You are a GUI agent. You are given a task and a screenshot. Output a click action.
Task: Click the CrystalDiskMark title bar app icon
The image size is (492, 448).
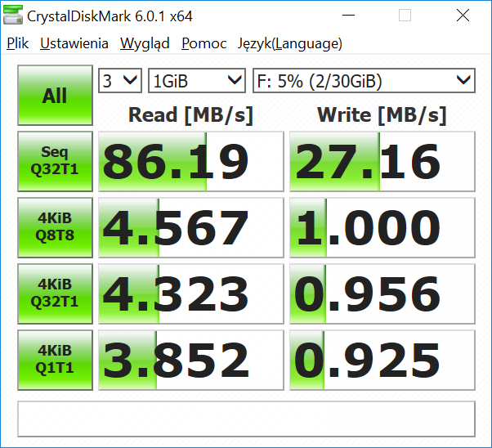click(x=14, y=16)
